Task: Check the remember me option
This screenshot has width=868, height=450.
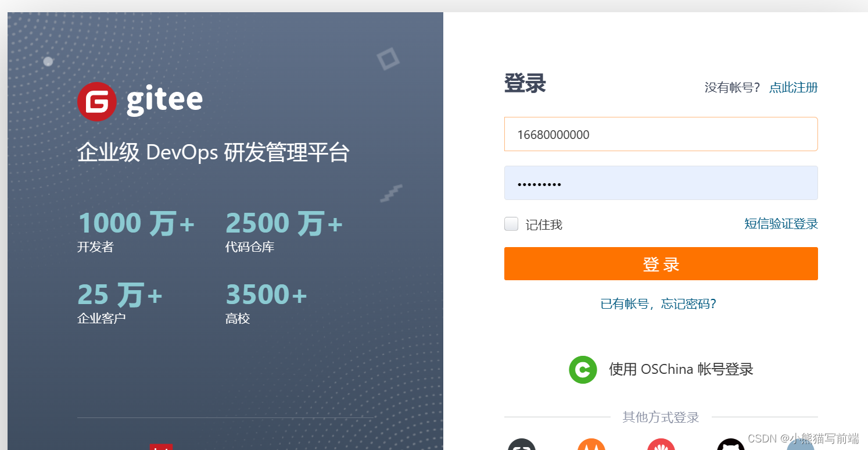Action: click(511, 223)
